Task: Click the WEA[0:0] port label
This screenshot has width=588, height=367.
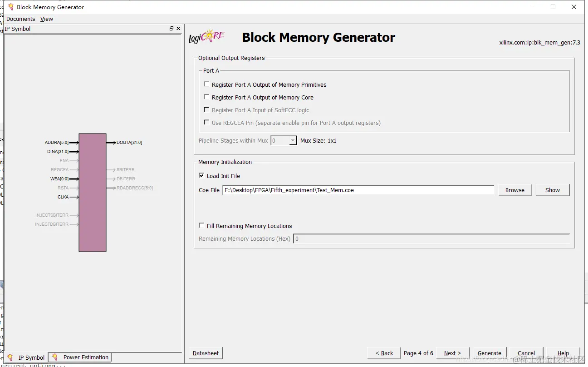Action: pyautogui.click(x=59, y=179)
